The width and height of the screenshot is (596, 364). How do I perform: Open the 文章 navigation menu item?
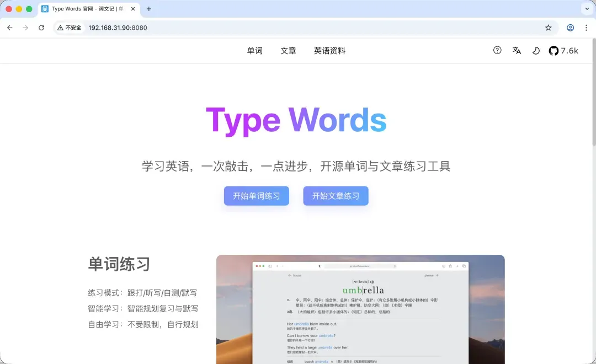click(x=288, y=51)
